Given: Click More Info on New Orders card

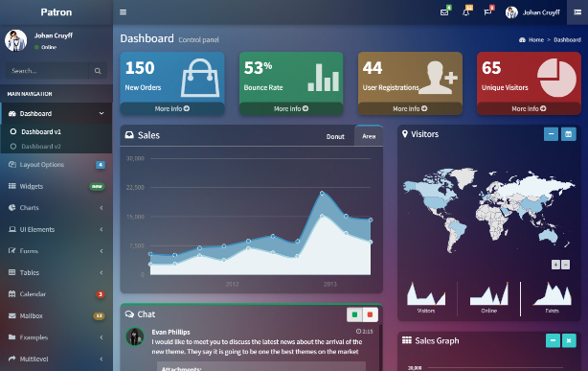Looking at the screenshot, I should coord(172,108).
